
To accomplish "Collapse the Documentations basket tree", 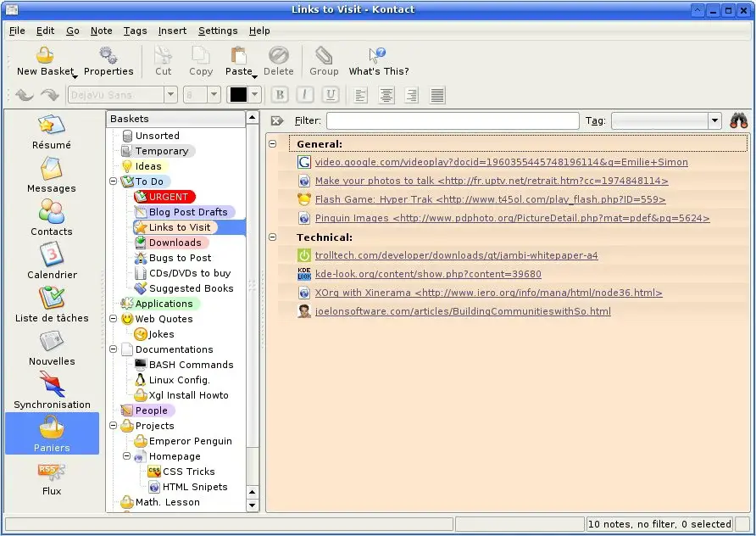I will 114,349.
